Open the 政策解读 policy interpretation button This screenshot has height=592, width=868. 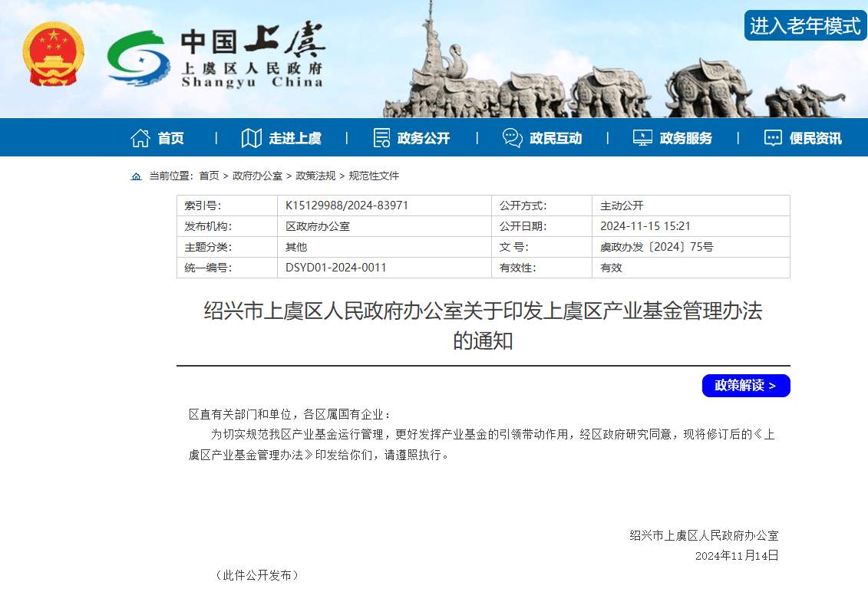click(745, 386)
